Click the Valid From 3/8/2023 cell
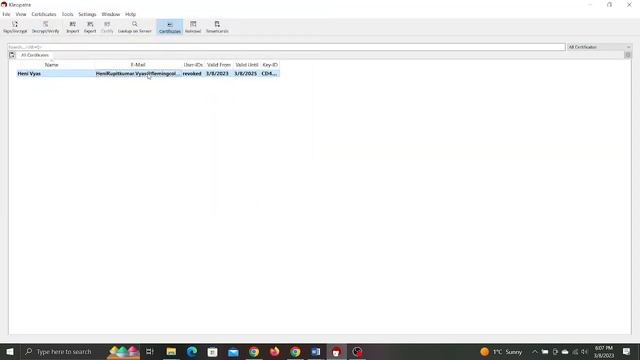Screen dimensions: 640x360 (x=217, y=74)
